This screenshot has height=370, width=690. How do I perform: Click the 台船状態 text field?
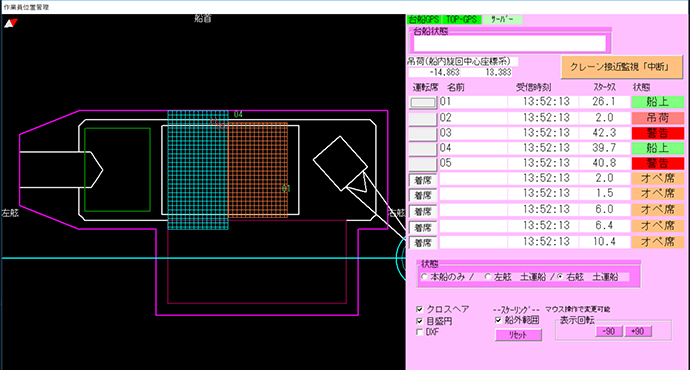pos(510,43)
